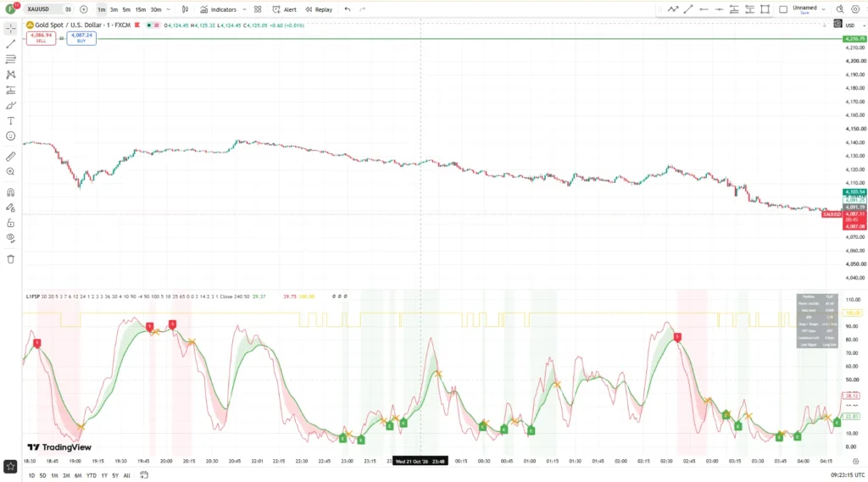Viewport: 868px width, 482px height.
Task: Toggle magnet mode for drawings
Action: (10, 192)
